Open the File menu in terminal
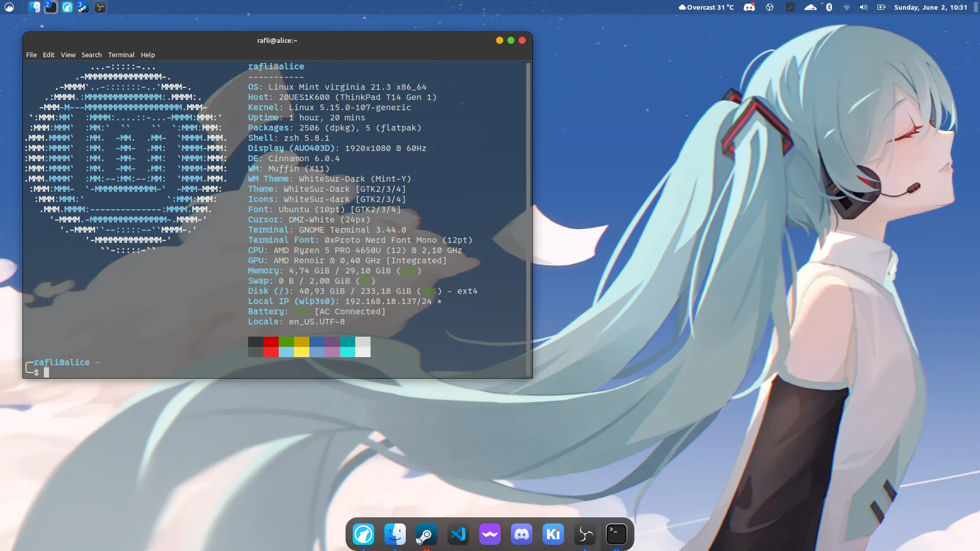 (31, 55)
